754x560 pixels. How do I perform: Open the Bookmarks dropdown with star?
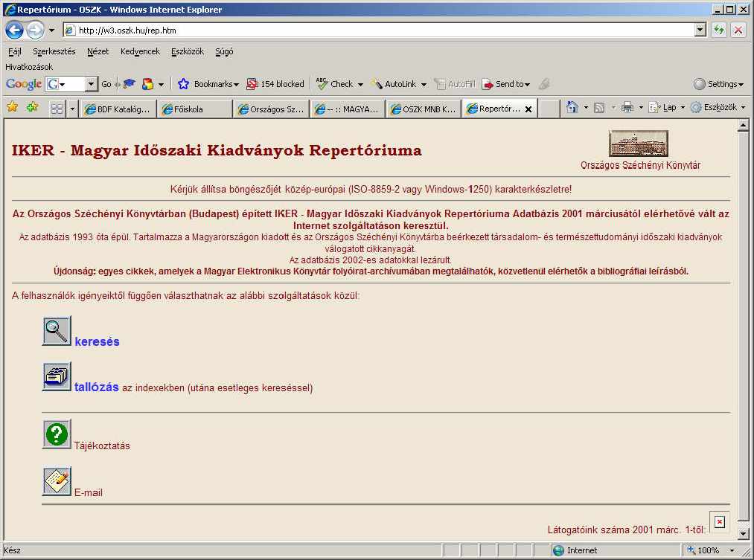pos(208,84)
